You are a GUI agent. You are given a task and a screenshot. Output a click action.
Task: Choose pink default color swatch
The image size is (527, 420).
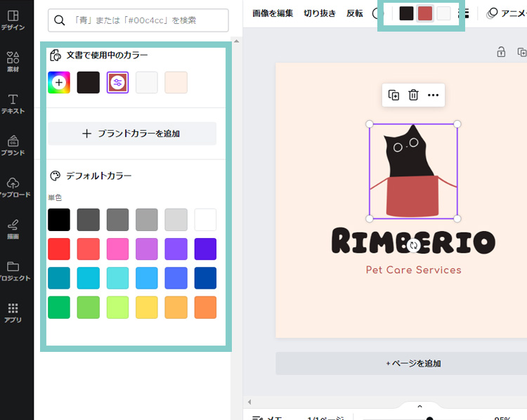[117, 249]
